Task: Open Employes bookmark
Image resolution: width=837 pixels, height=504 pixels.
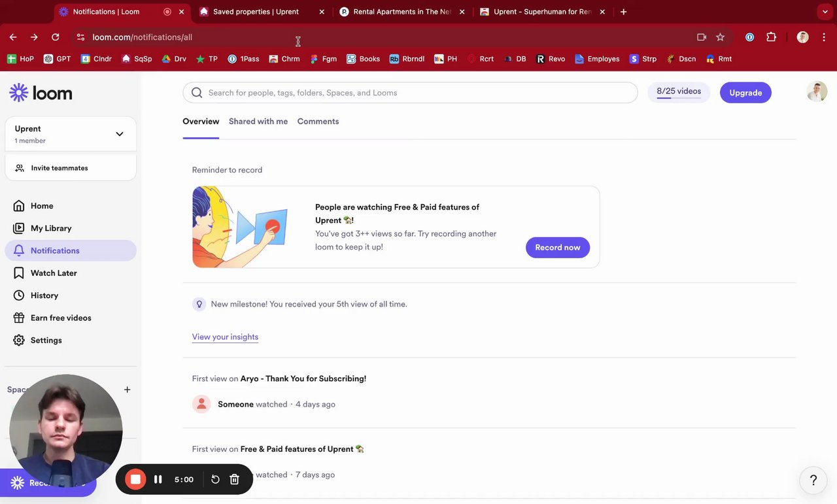Action: tap(597, 59)
